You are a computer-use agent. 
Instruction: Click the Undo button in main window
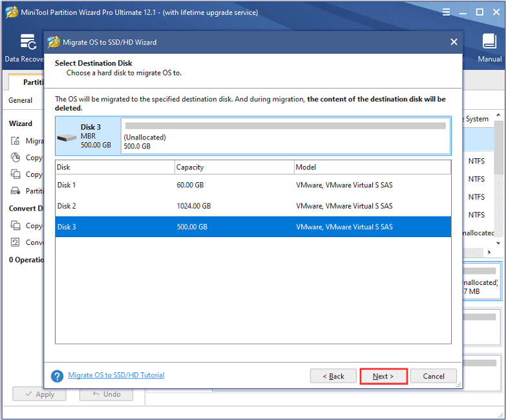point(107,394)
